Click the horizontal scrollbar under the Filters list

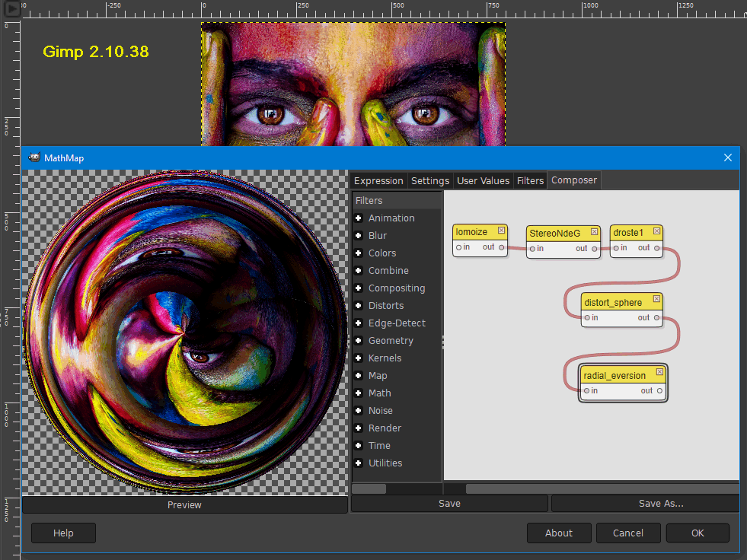coord(369,488)
